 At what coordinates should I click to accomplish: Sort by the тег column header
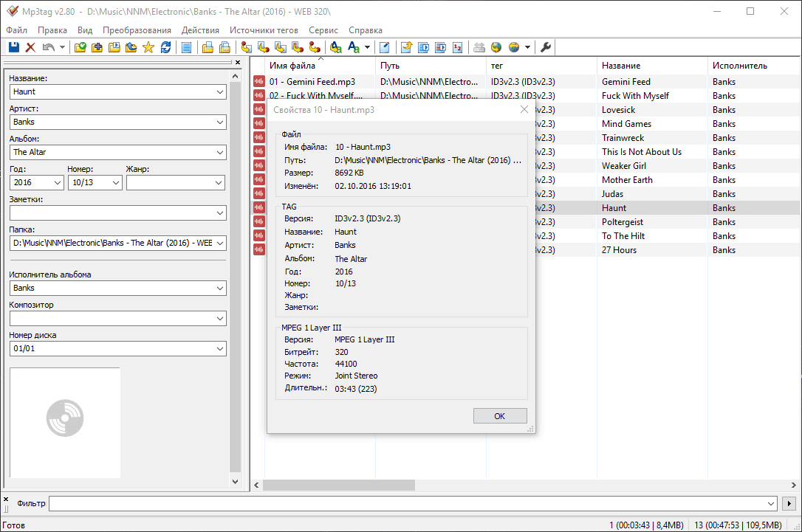point(541,66)
